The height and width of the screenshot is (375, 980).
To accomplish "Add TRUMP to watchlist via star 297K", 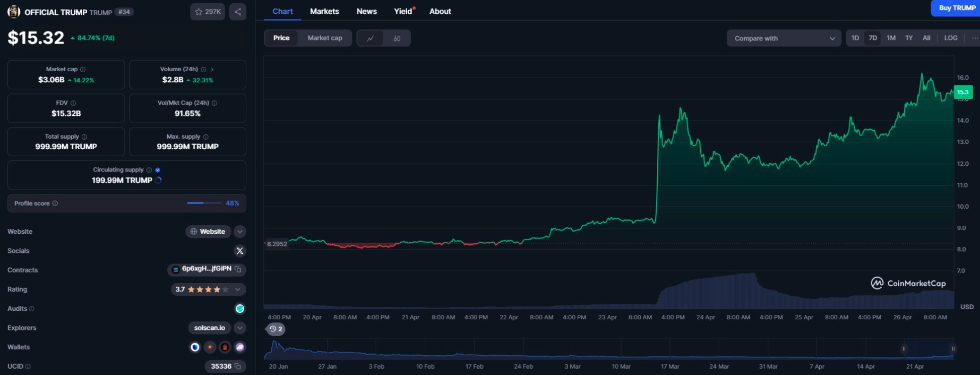I will (208, 12).
